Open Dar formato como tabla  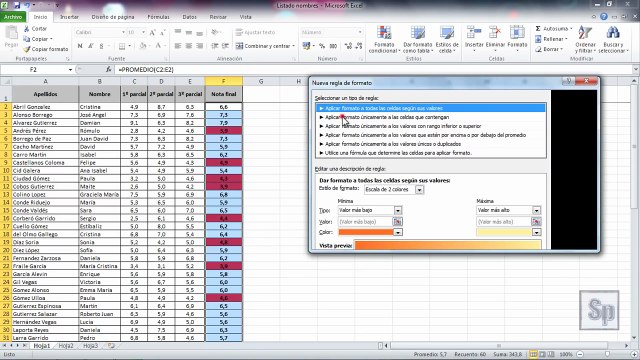[x=418, y=40]
